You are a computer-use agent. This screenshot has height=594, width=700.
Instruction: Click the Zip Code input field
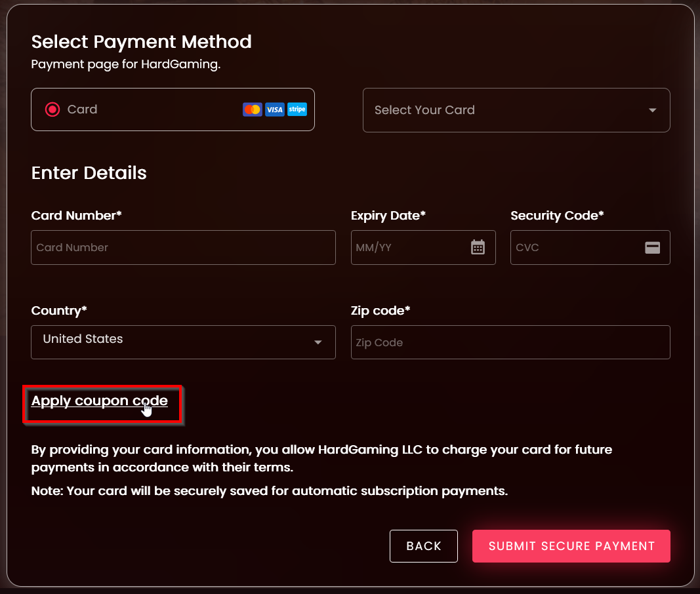(x=510, y=342)
